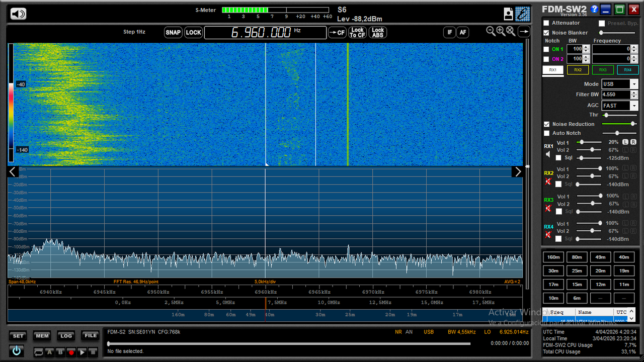
Task: Set loop marker B
Action: (60, 352)
